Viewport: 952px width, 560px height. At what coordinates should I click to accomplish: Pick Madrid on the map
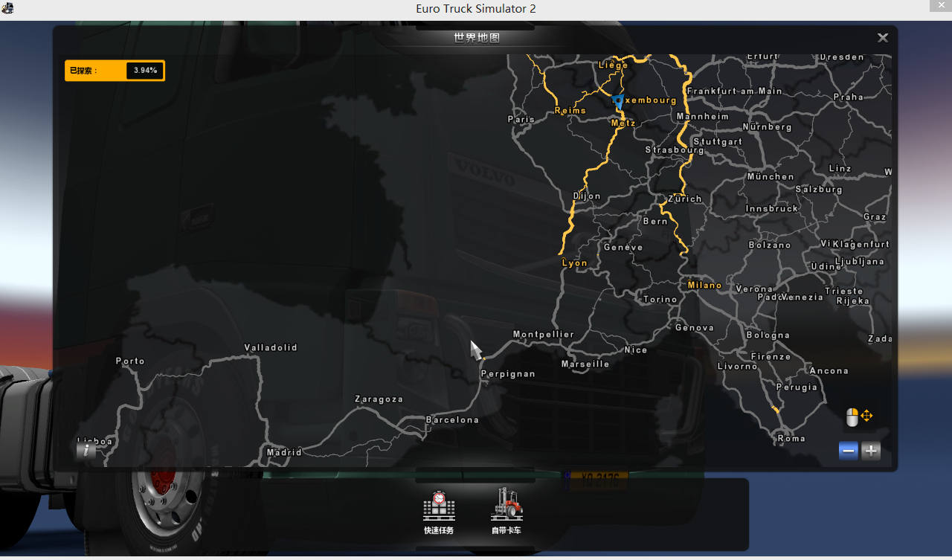click(284, 452)
